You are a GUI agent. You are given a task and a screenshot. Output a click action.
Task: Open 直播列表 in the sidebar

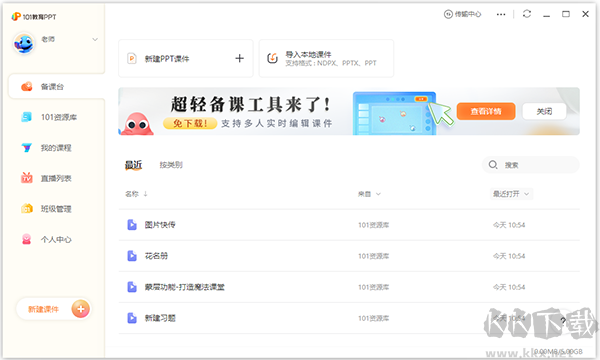pos(56,178)
